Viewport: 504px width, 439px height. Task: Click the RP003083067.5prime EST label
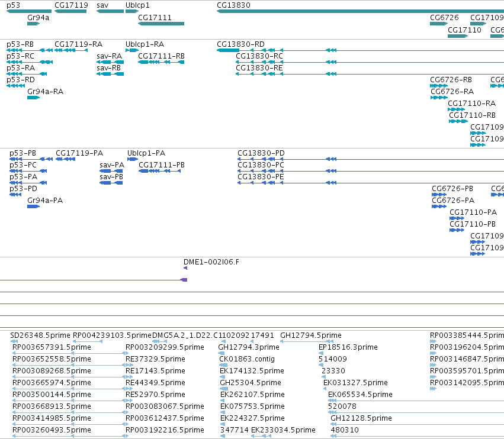(x=165, y=406)
